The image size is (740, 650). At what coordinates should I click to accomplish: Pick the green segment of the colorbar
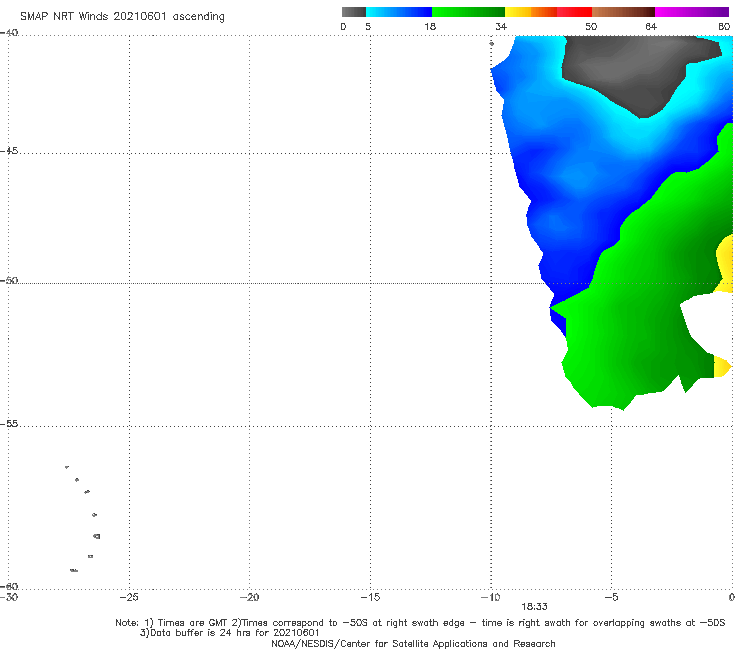(x=468, y=12)
